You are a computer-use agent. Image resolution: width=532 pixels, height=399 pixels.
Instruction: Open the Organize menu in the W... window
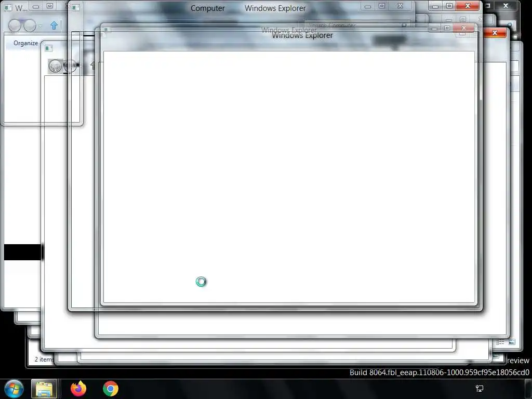click(x=26, y=43)
